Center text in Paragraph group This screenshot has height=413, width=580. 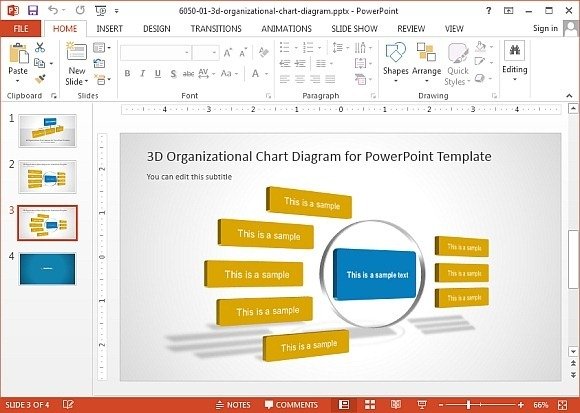pyautogui.click(x=300, y=79)
